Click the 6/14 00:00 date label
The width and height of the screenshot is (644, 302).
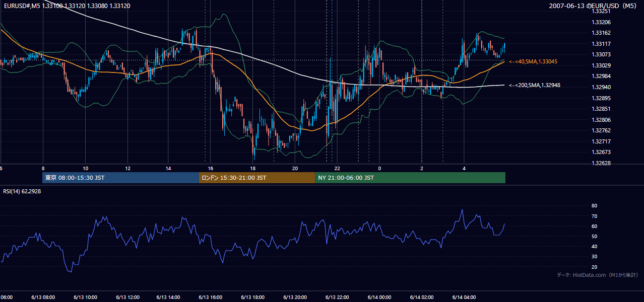[x=379, y=297]
